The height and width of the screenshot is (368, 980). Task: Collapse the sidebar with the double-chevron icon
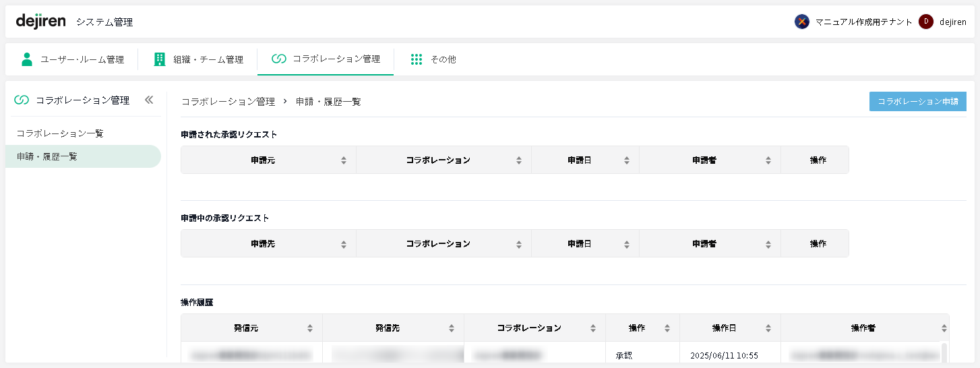(149, 100)
